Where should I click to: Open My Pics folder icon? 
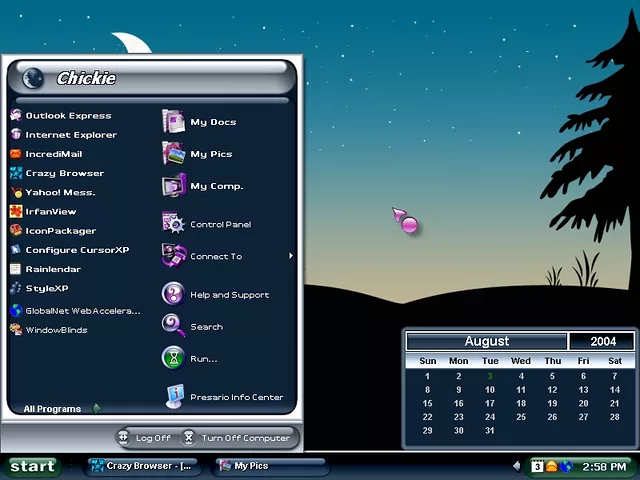click(x=174, y=154)
